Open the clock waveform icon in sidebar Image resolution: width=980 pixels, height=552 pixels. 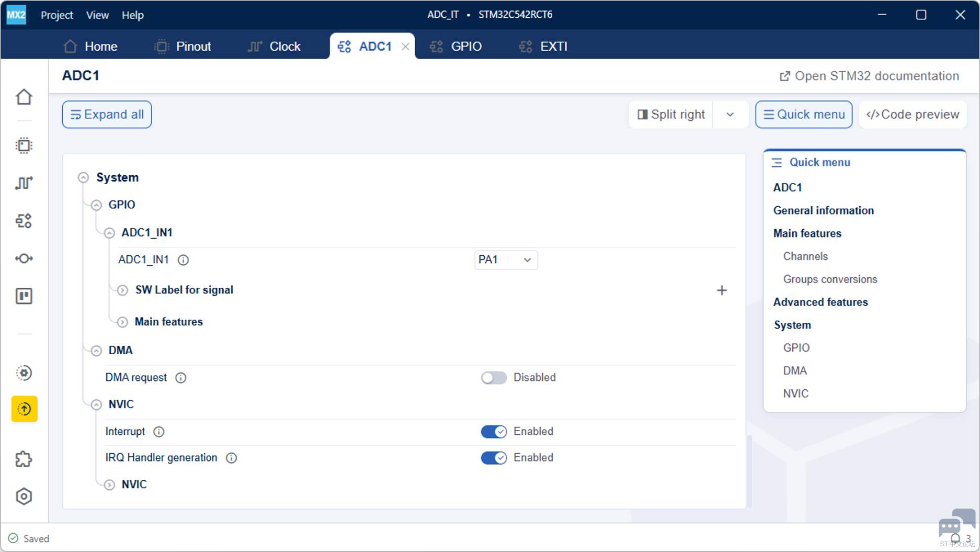point(24,183)
